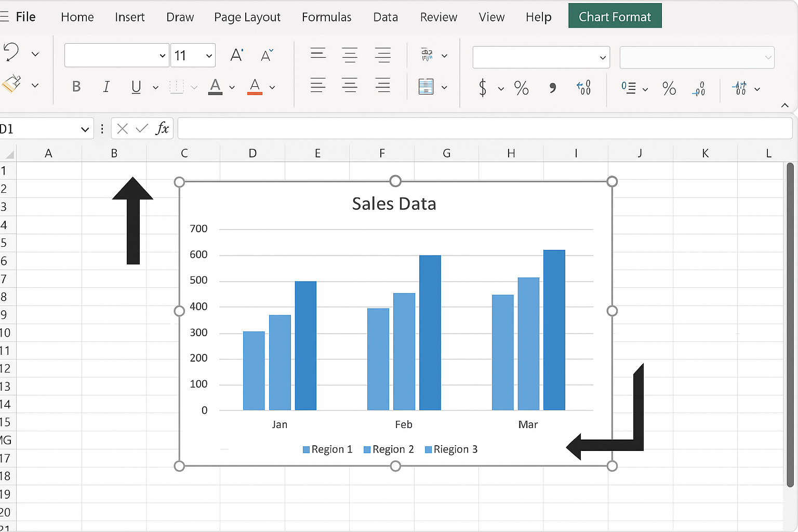Switch to the Insert tab
This screenshot has width=798, height=532.
click(130, 17)
